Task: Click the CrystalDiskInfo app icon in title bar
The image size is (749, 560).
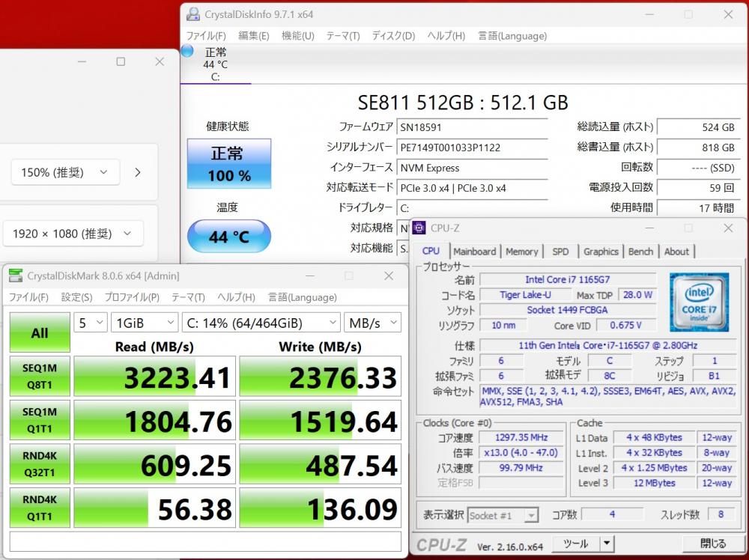Action: tap(193, 13)
